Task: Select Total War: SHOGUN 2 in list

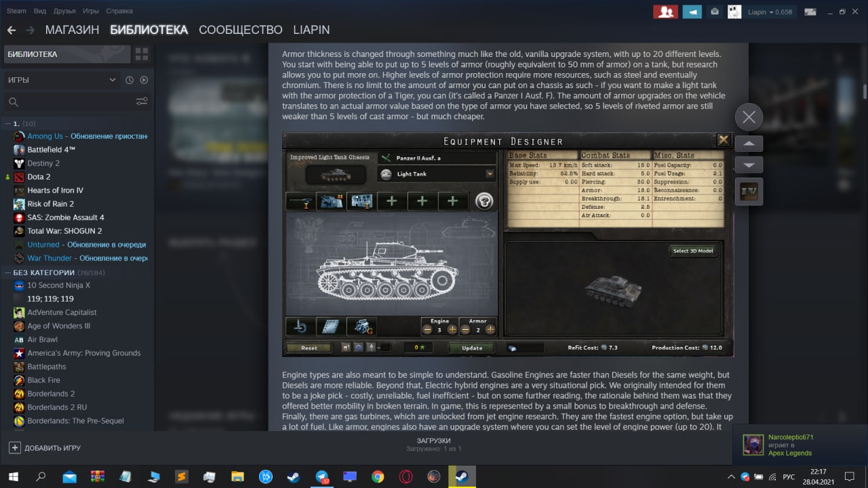Action: [x=80, y=231]
